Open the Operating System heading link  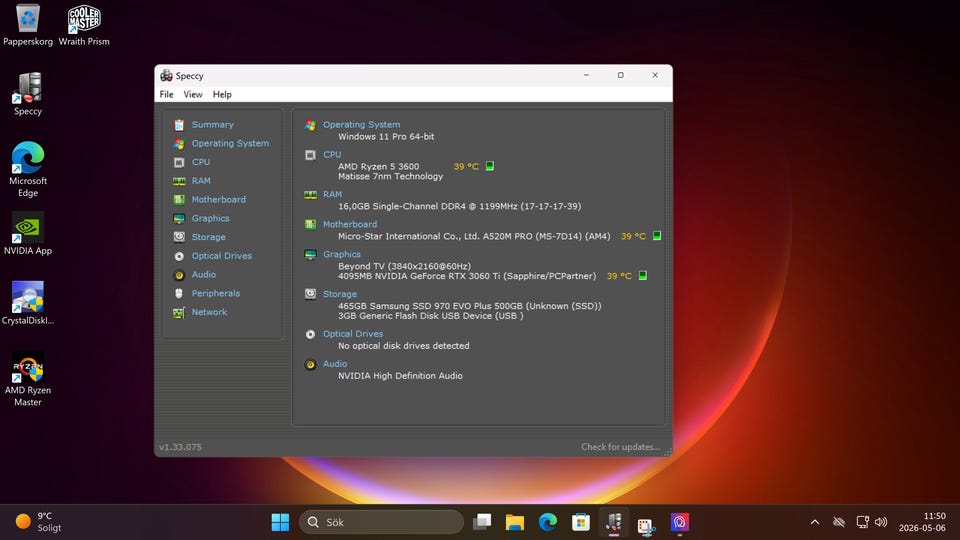(361, 124)
